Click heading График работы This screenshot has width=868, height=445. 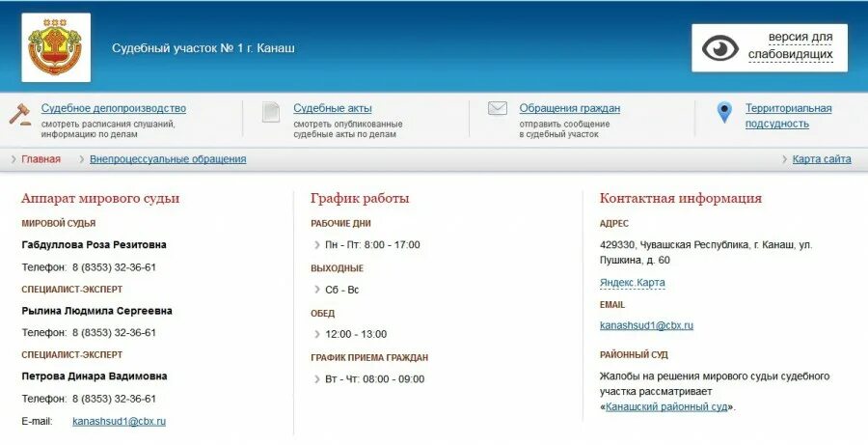(360, 199)
